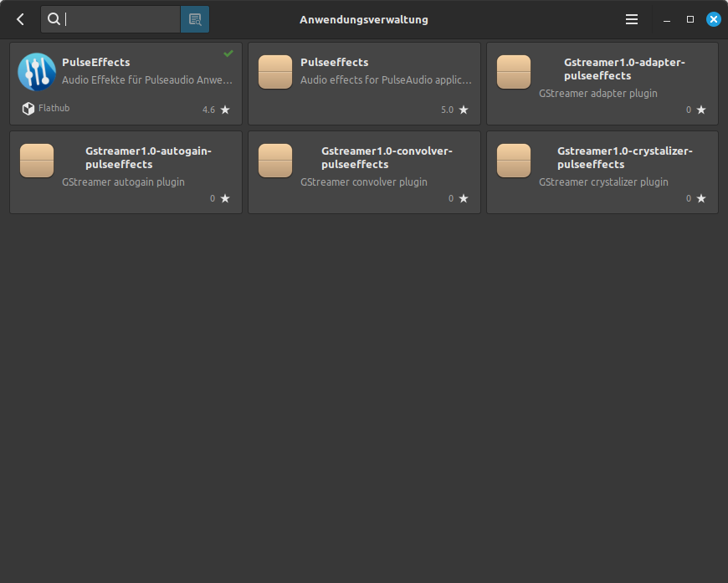Maximize the Anwendungsverwaltung window
This screenshot has width=728, height=583.
pos(690,19)
